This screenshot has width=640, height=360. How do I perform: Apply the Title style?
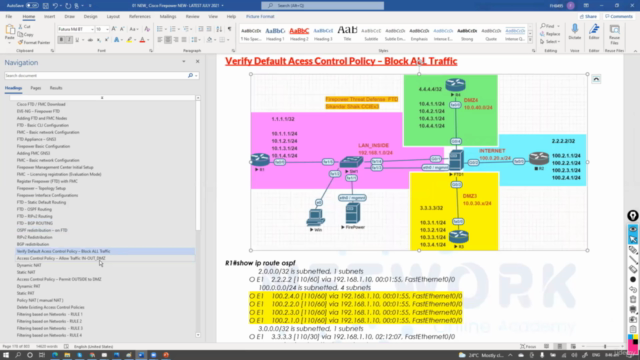coord(347,34)
